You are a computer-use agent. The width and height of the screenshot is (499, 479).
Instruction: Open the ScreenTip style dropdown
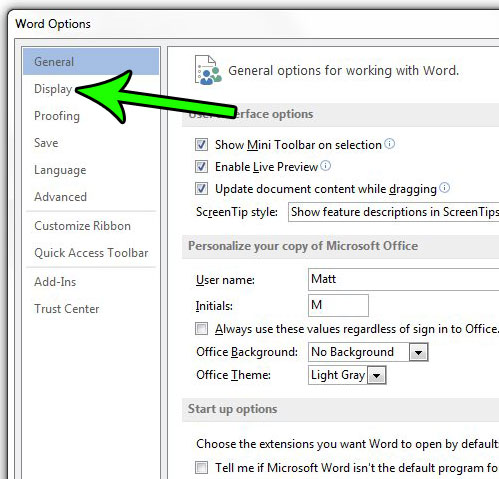tap(393, 212)
